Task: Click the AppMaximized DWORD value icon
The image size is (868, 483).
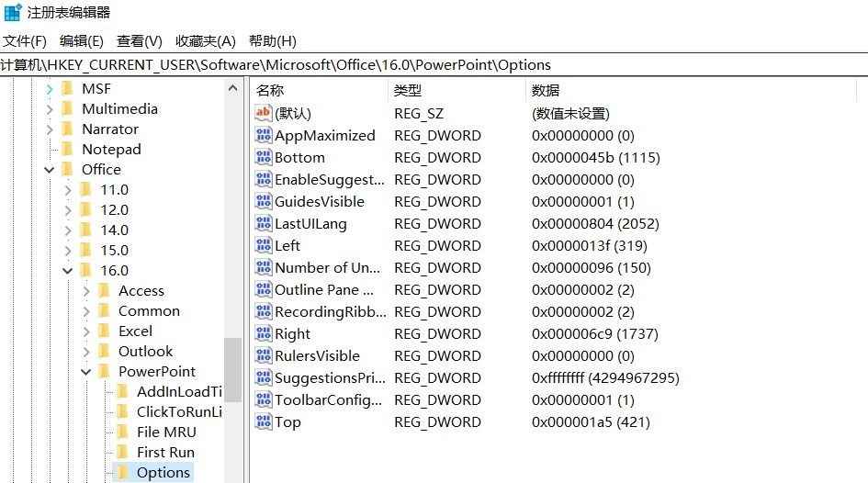Action: (263, 135)
